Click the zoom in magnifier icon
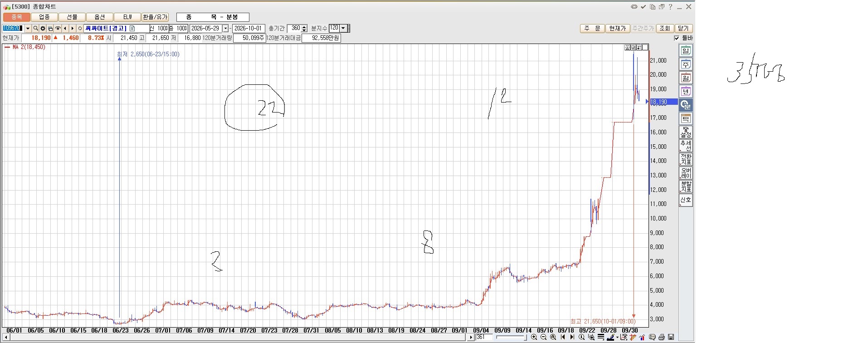The image size is (868, 343). [x=534, y=337]
